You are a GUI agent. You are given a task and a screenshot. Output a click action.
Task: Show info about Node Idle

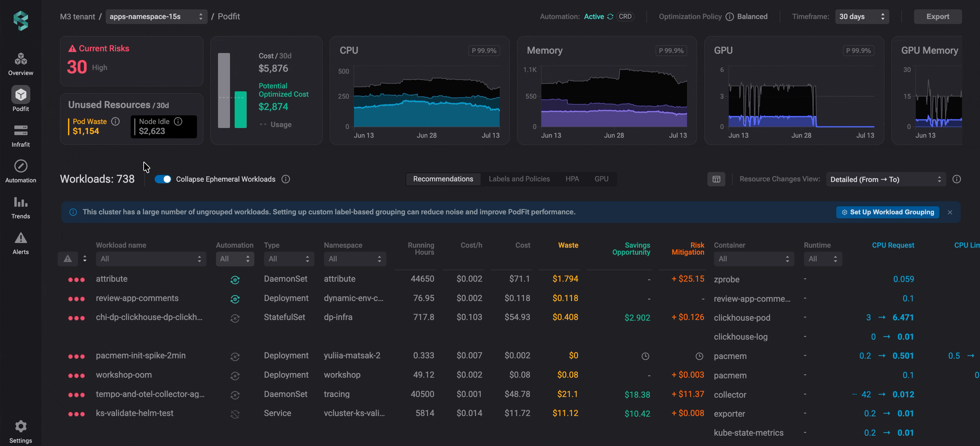pos(178,121)
